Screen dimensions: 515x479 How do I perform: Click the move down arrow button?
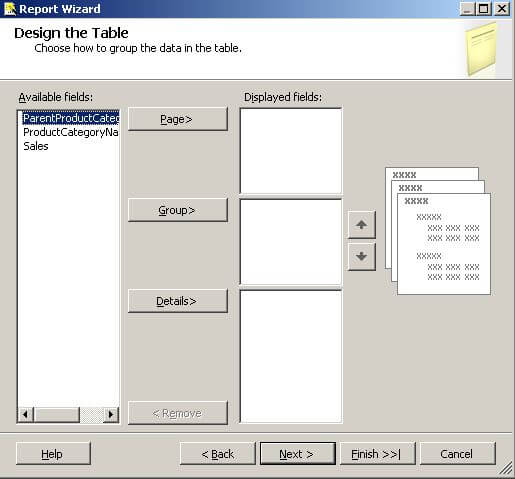click(362, 256)
